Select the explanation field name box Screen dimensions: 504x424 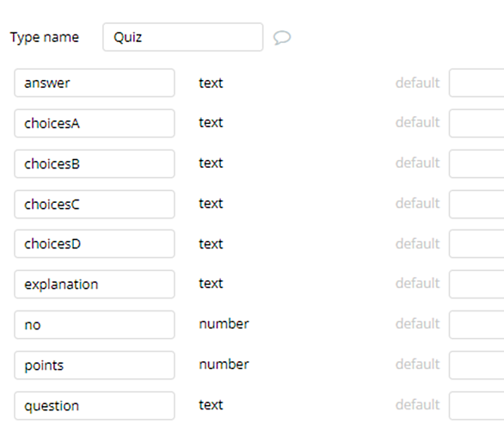pyautogui.click(x=95, y=284)
